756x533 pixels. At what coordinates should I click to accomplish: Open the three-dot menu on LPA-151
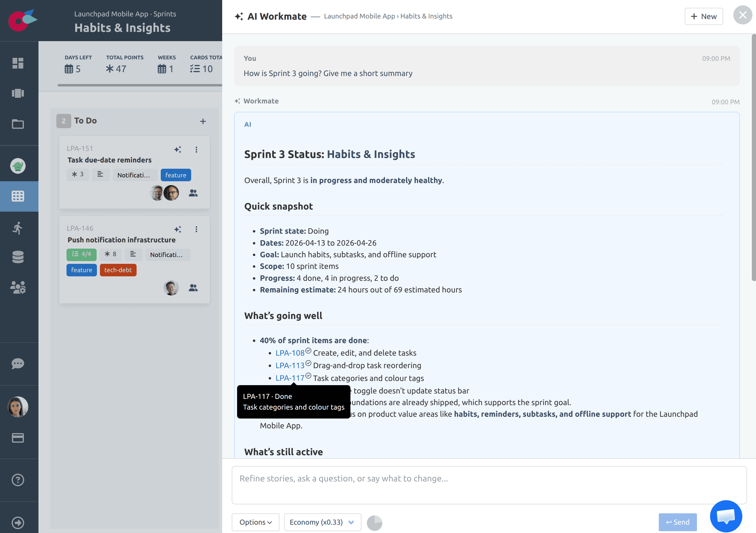tap(197, 149)
